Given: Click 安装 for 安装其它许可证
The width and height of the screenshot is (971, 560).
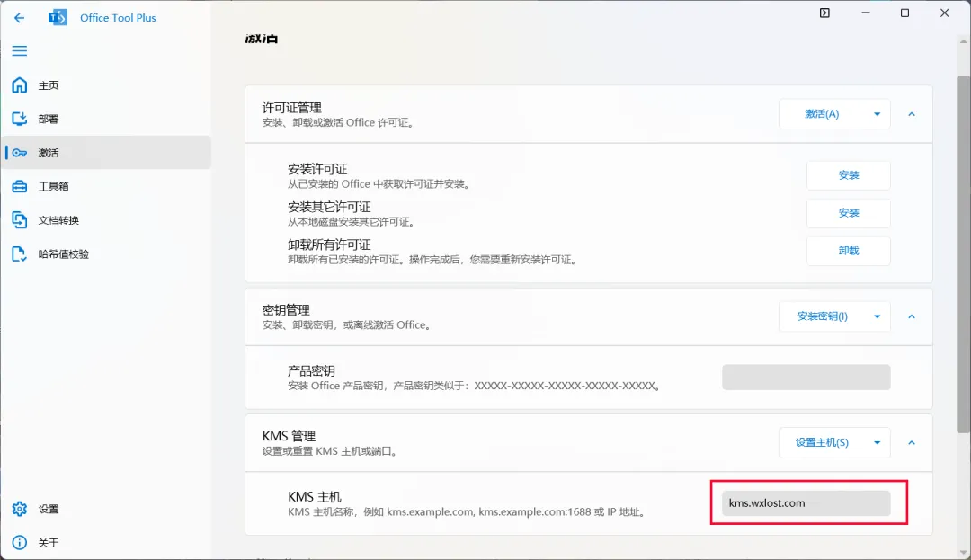Looking at the screenshot, I should 849,213.
